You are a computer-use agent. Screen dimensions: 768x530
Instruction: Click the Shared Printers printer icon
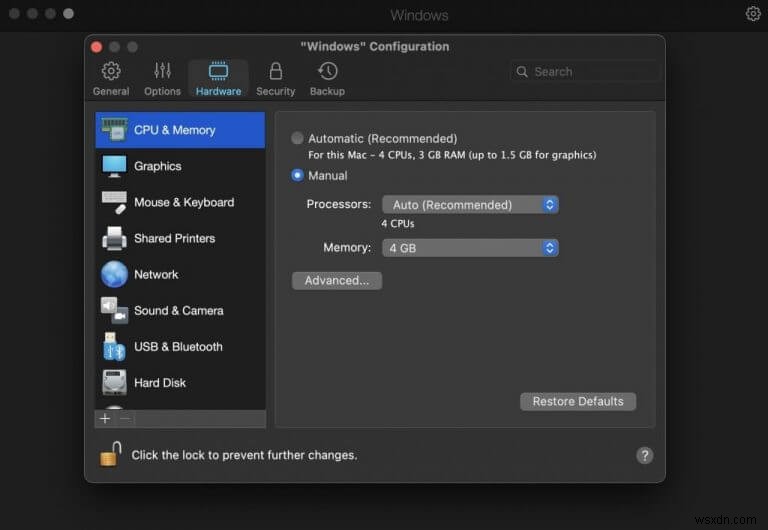point(114,239)
